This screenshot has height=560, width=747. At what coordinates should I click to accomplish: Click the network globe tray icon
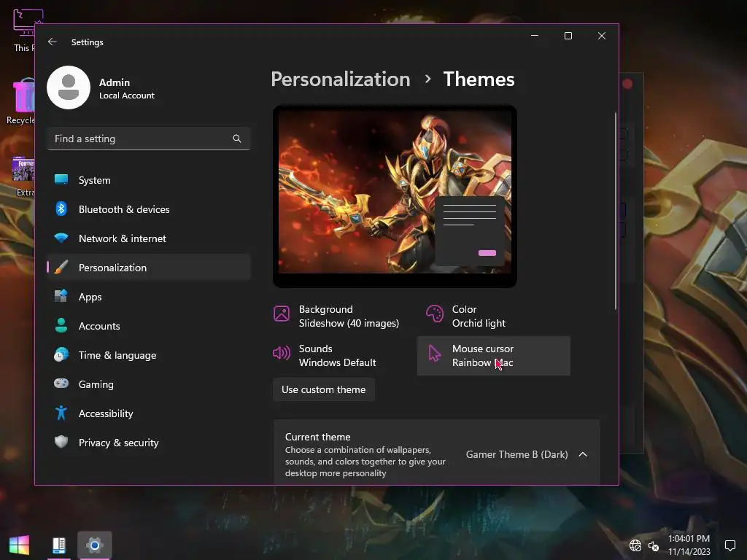[x=635, y=545]
